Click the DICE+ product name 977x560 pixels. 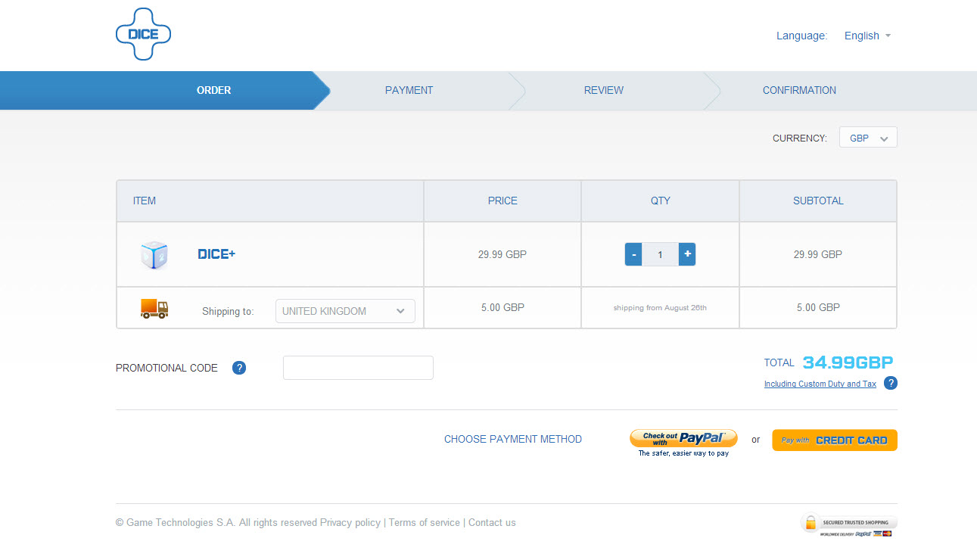216,254
